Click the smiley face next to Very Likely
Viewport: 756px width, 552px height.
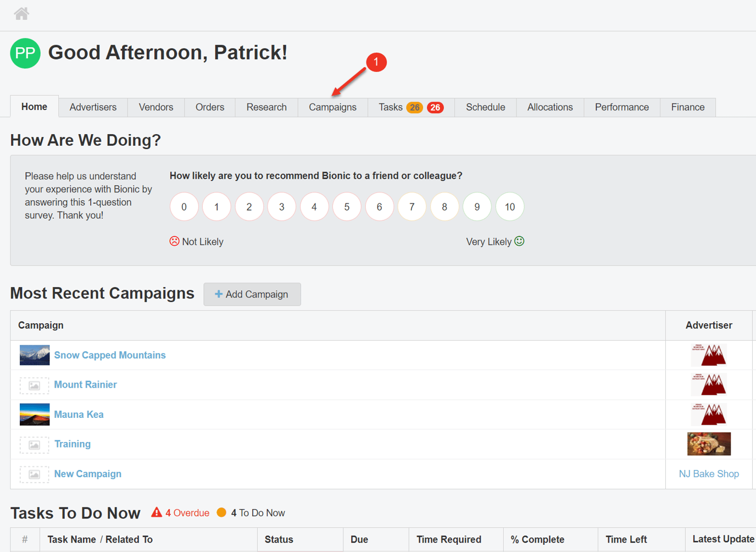(x=519, y=241)
